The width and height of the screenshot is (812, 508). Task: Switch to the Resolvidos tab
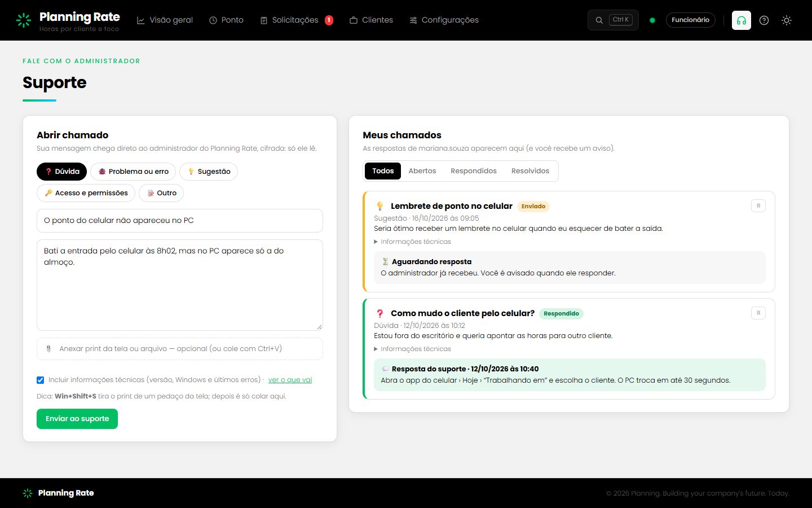tap(530, 171)
